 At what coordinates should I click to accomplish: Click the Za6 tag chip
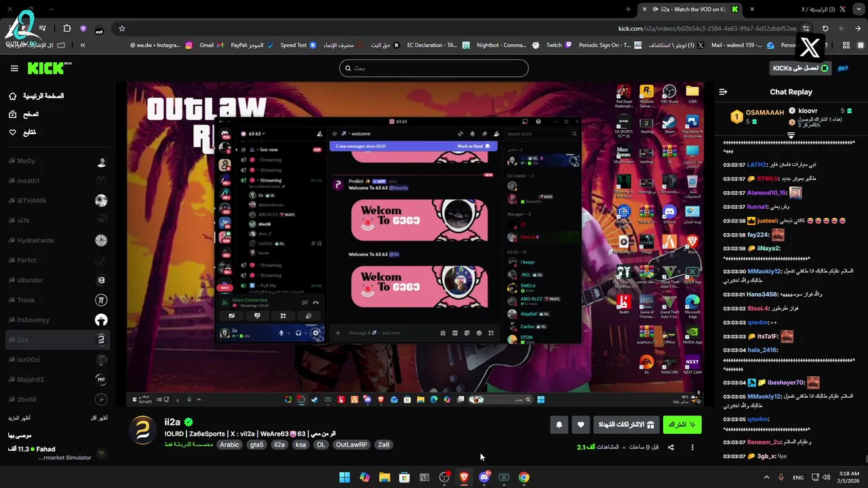tap(384, 445)
